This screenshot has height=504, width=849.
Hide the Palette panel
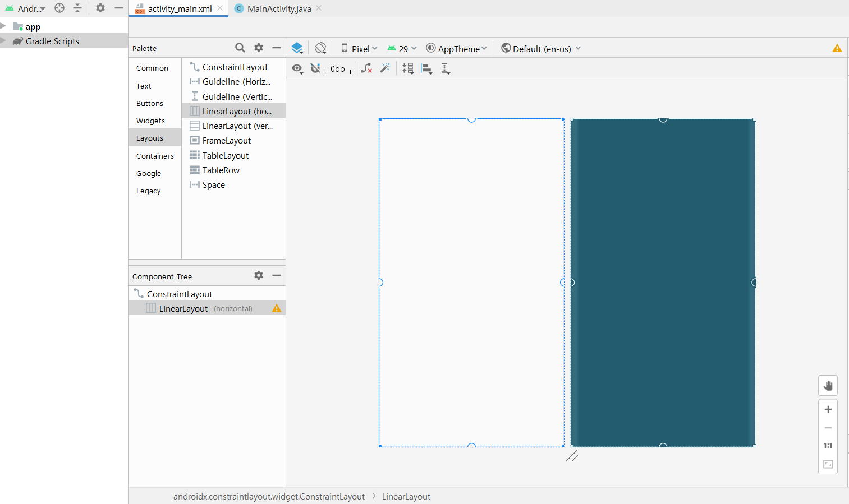tap(277, 48)
